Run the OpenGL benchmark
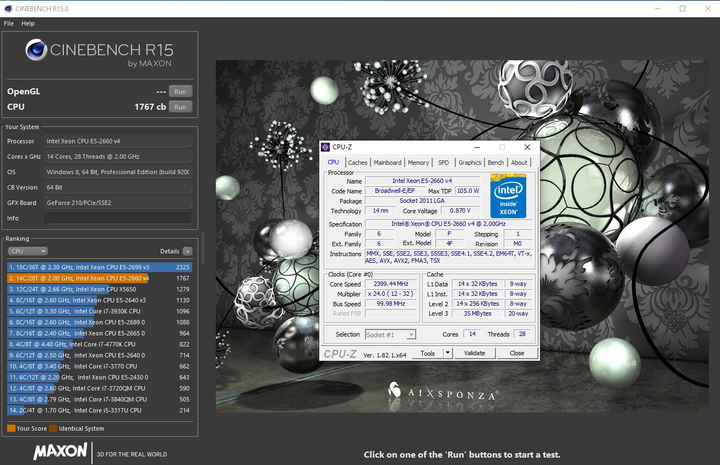This screenshot has height=465, width=720. tap(180, 91)
